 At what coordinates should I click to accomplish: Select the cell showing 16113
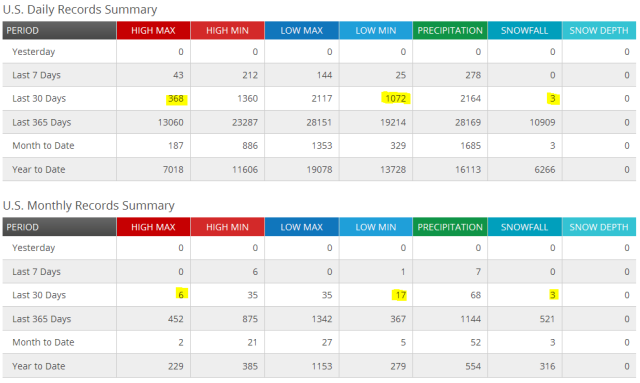tap(450, 169)
